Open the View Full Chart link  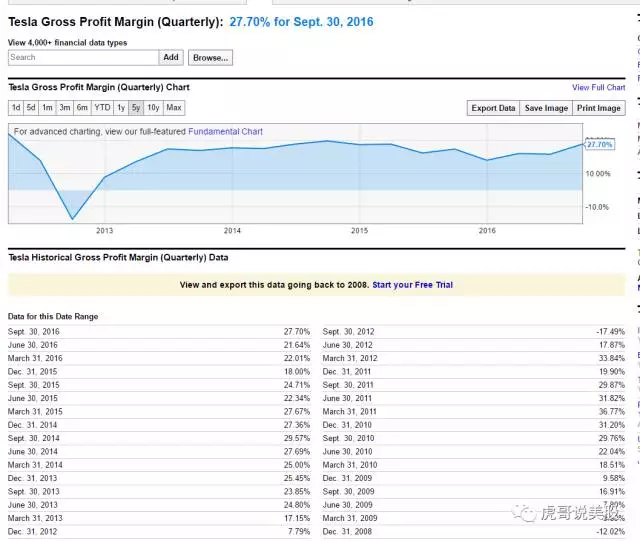[x=598, y=87]
